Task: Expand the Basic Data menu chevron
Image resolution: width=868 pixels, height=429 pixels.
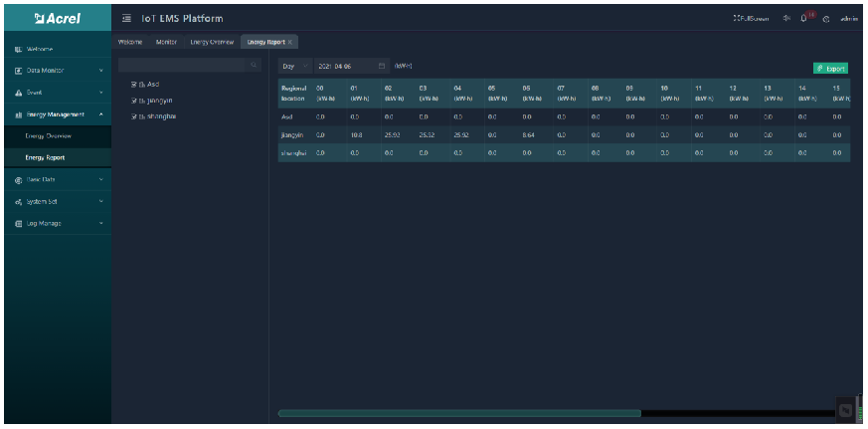Action: click(x=100, y=179)
